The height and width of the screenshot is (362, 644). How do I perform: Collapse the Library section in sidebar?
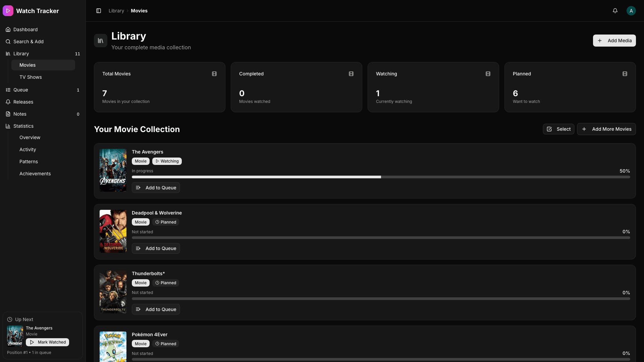tap(43, 54)
